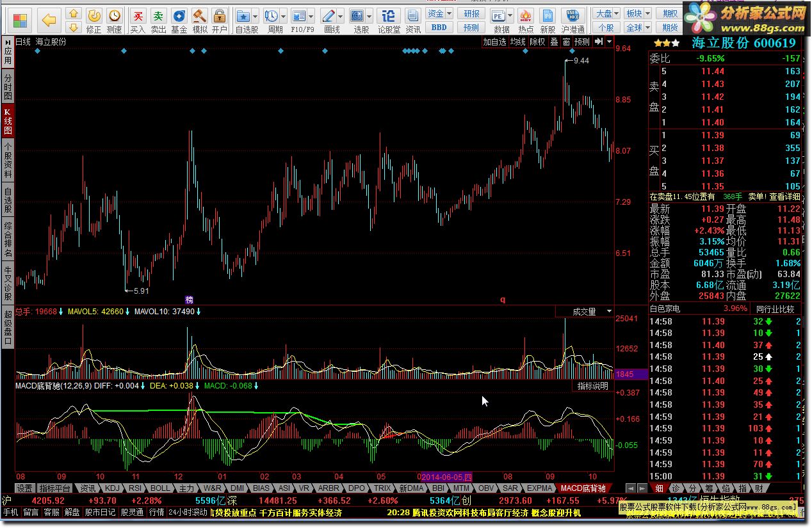Click the 2014-06-05 date marker on timeline
The image size is (812, 528).
click(446, 477)
